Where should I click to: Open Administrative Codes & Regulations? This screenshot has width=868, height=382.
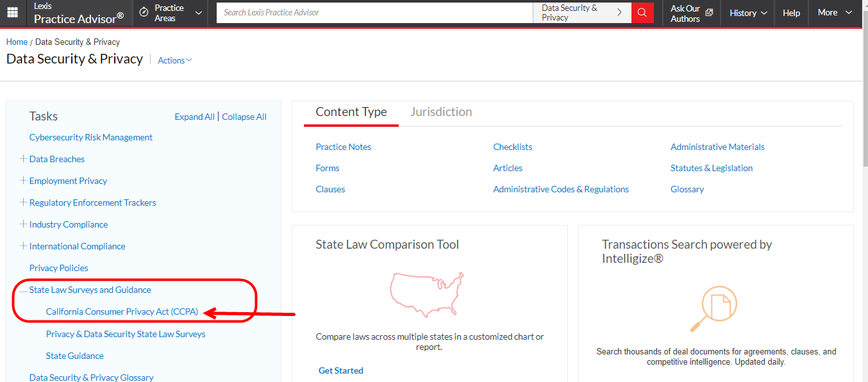click(x=561, y=189)
